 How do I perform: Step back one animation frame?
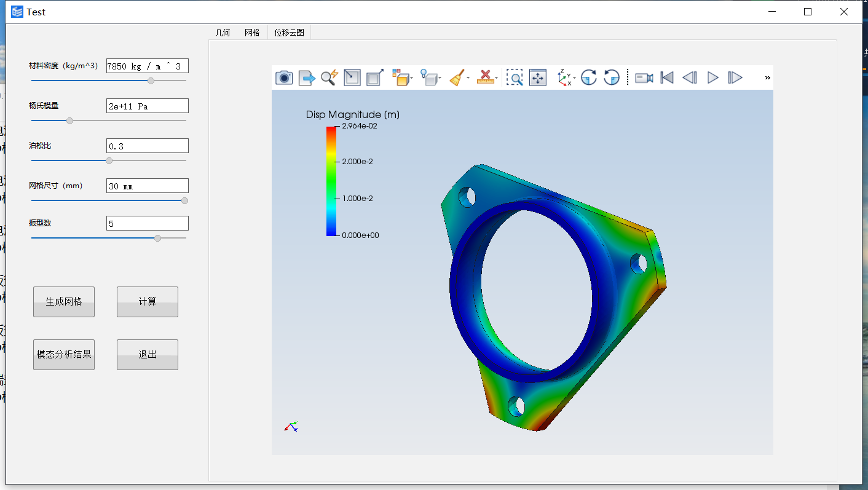690,77
